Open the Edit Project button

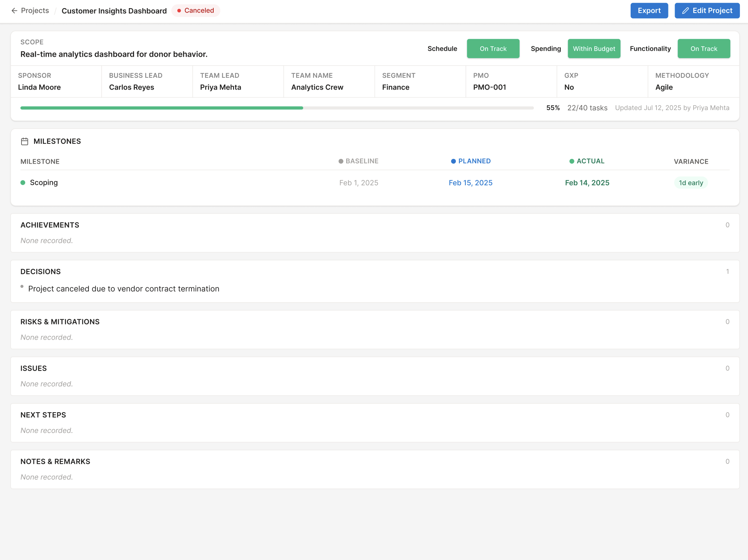click(x=707, y=11)
